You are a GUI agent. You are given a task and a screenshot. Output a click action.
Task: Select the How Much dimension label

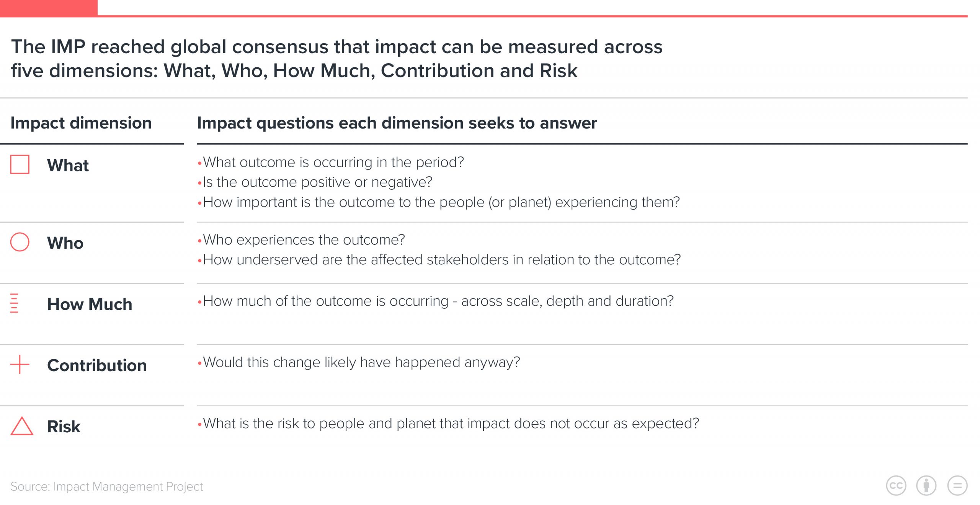[90, 304]
